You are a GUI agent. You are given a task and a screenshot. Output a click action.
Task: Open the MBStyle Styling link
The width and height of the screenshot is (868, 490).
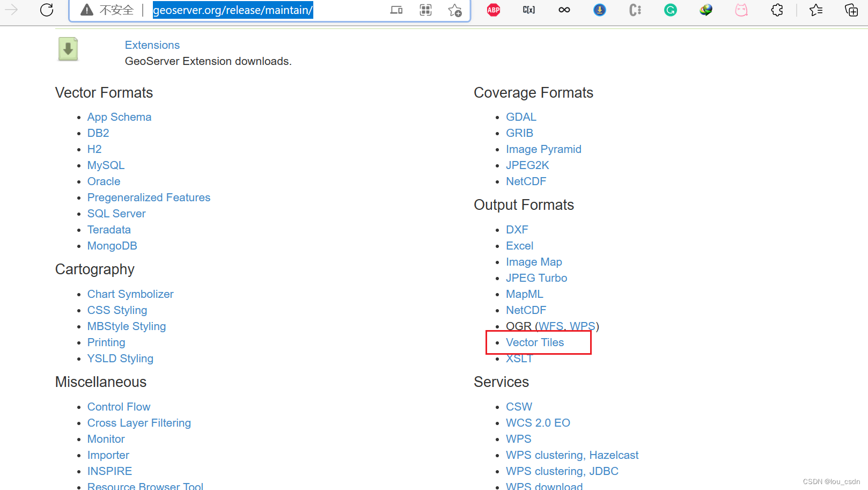pos(127,326)
